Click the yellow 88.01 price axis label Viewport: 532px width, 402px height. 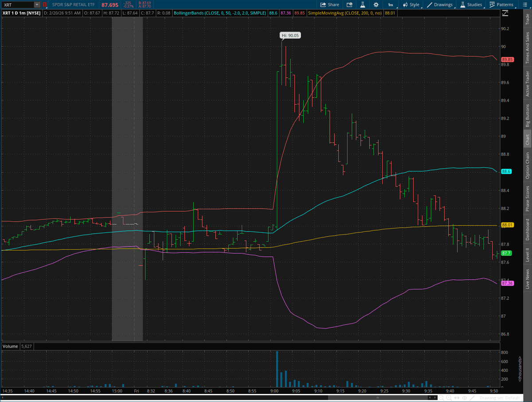coord(508,225)
